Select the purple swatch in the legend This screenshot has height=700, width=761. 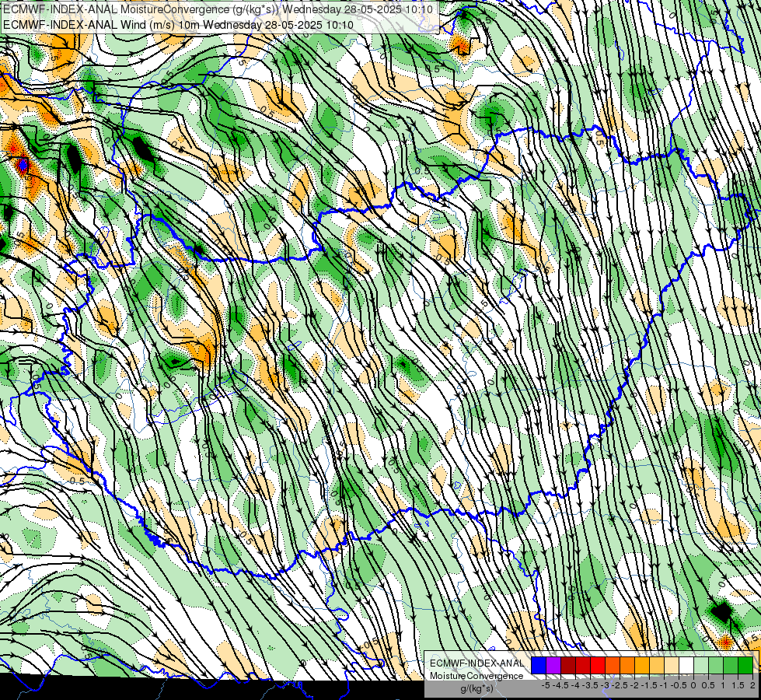tap(553, 665)
